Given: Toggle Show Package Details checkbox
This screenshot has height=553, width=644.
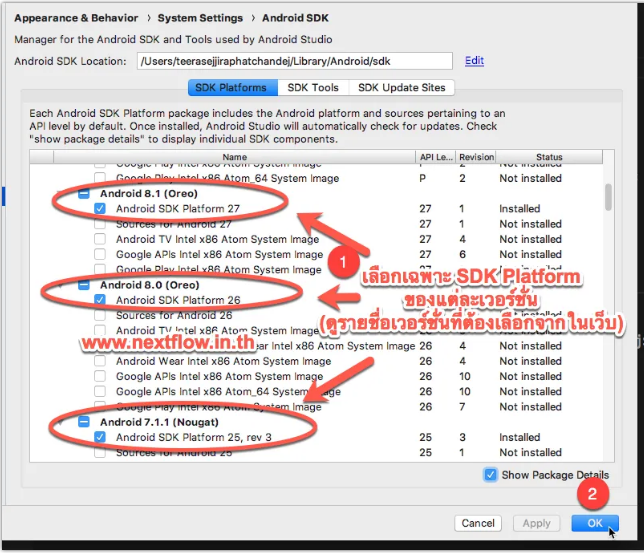Looking at the screenshot, I should click(490, 475).
